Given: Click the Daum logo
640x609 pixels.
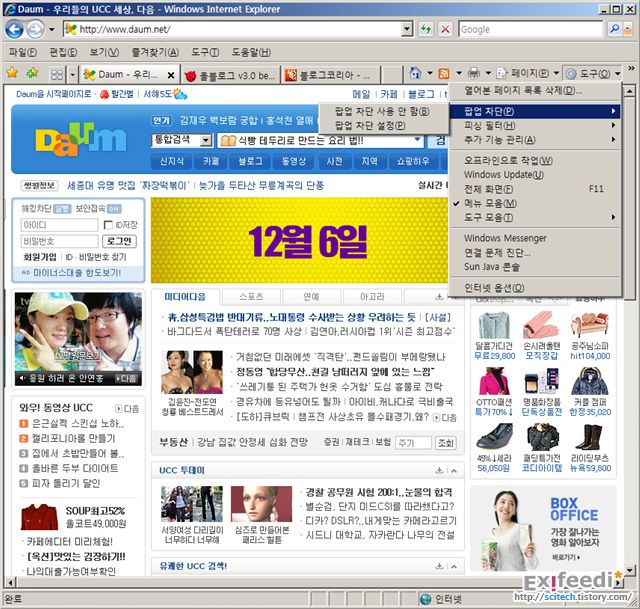Looking at the screenshot, I should point(81,140).
